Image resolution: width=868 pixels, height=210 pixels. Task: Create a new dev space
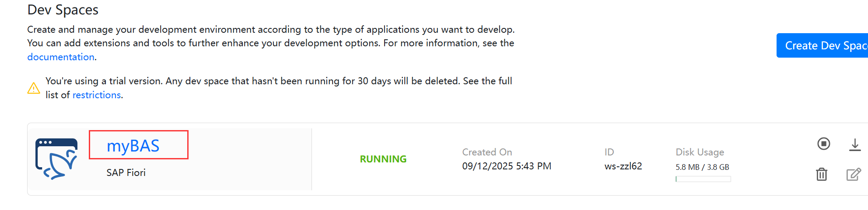(822, 45)
